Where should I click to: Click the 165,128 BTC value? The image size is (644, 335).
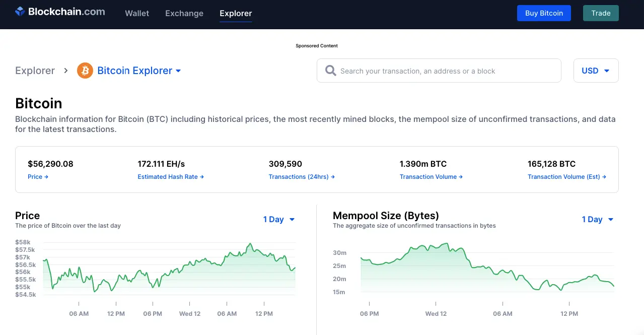(551, 164)
